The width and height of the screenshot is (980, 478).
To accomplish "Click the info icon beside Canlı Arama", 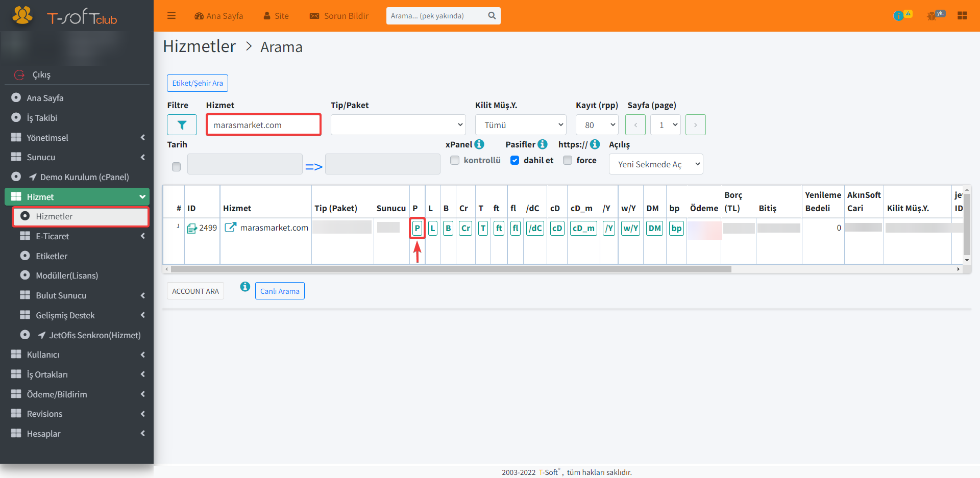I will [x=245, y=287].
